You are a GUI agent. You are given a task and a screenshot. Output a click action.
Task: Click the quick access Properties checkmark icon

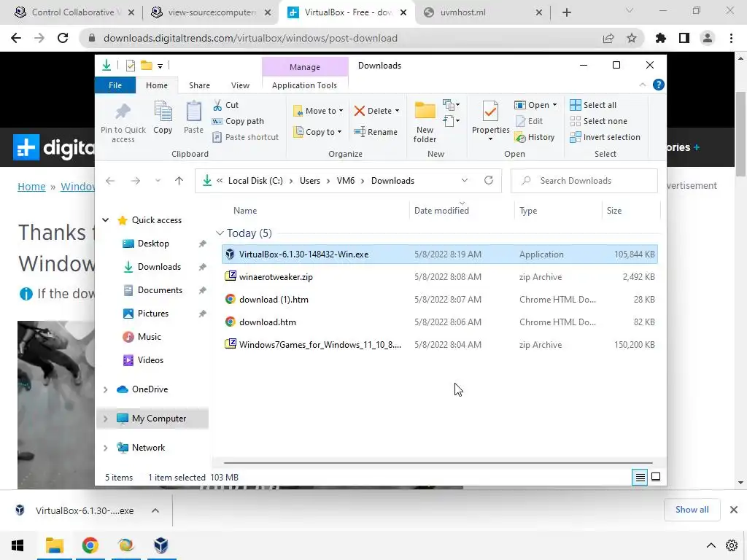coord(130,66)
